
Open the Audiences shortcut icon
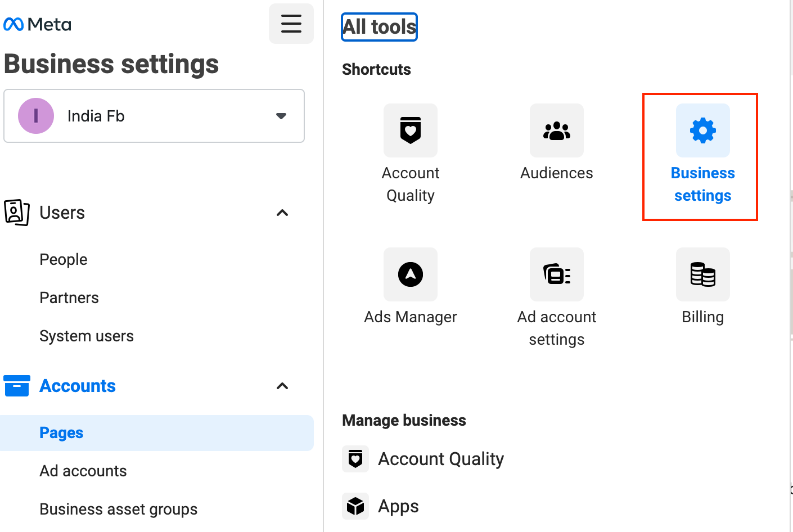(x=557, y=130)
